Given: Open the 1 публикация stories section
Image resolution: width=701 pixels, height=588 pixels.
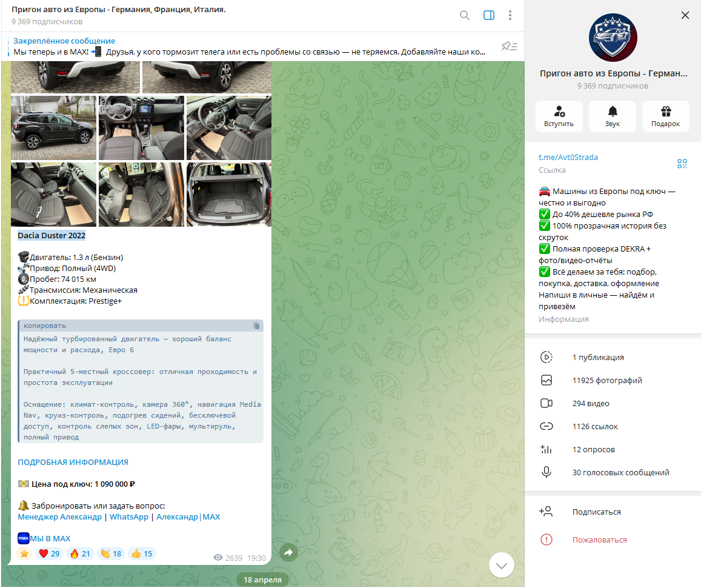Looking at the screenshot, I should [x=613, y=357].
